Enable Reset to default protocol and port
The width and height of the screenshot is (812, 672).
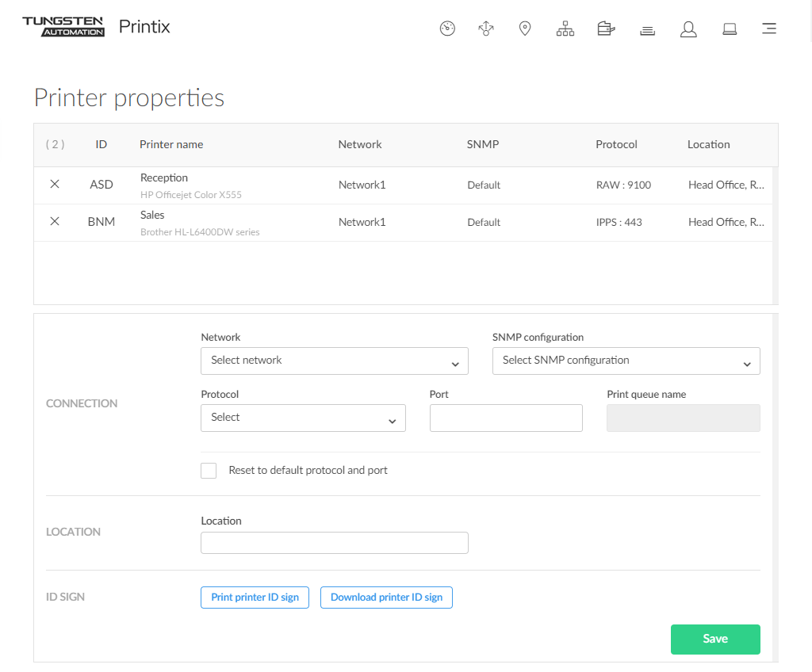pyautogui.click(x=209, y=471)
